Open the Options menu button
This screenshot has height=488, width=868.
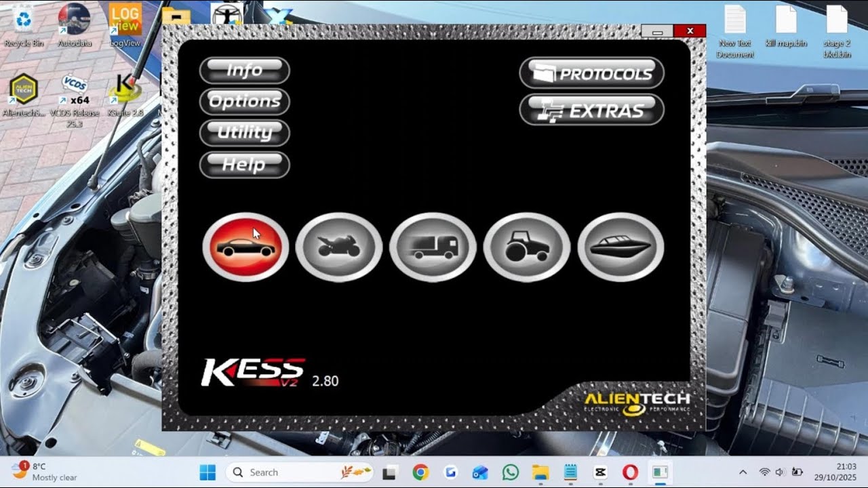(245, 102)
